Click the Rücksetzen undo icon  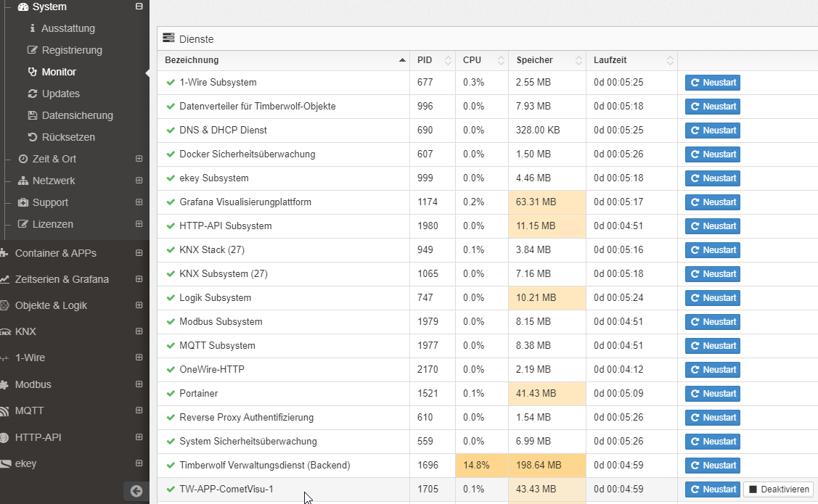coord(33,137)
